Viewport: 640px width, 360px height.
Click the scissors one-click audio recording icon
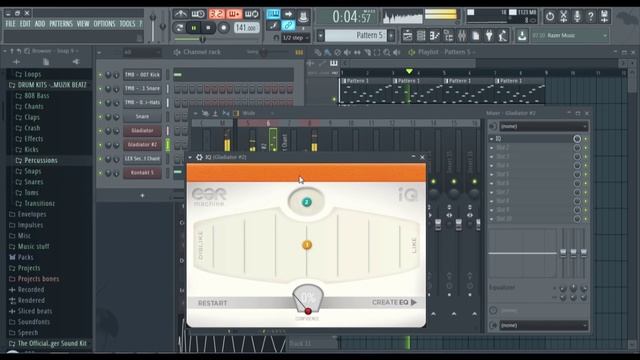coord(563,16)
